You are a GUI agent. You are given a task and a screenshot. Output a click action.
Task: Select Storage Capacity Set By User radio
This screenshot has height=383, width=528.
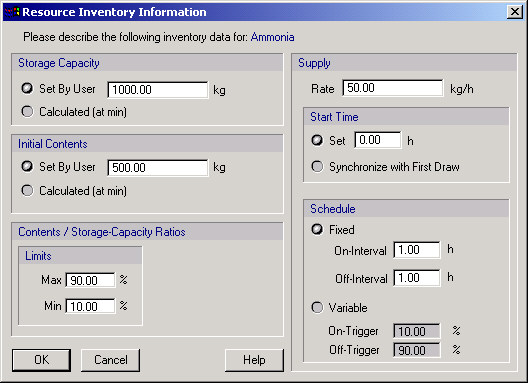27,89
